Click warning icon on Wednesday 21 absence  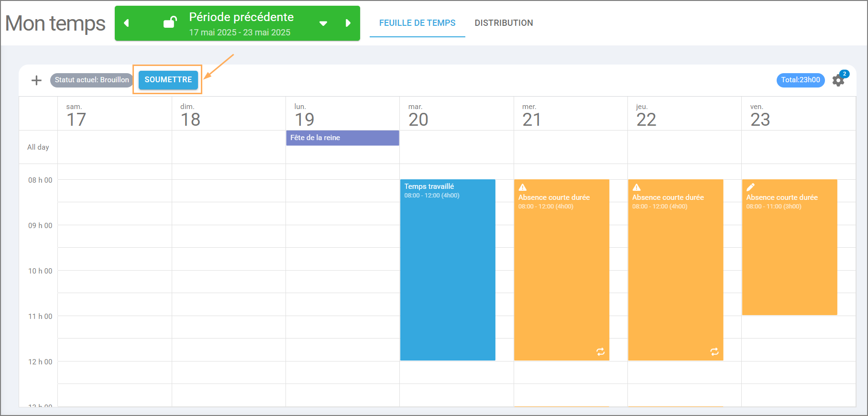[x=523, y=187]
